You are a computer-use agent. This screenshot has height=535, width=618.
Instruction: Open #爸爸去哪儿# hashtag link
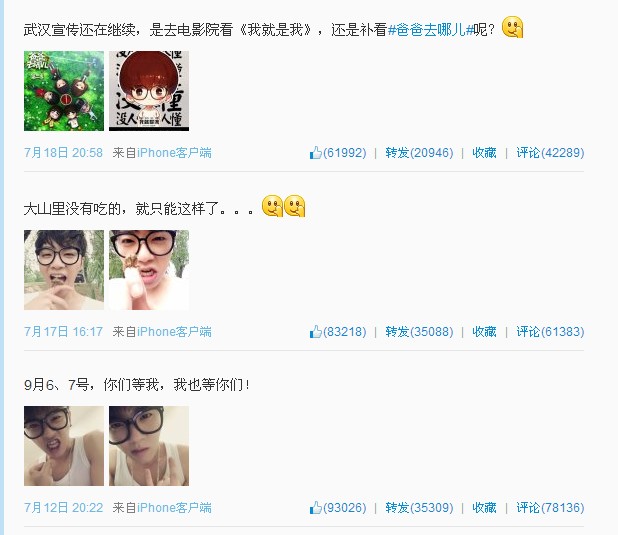430,30
